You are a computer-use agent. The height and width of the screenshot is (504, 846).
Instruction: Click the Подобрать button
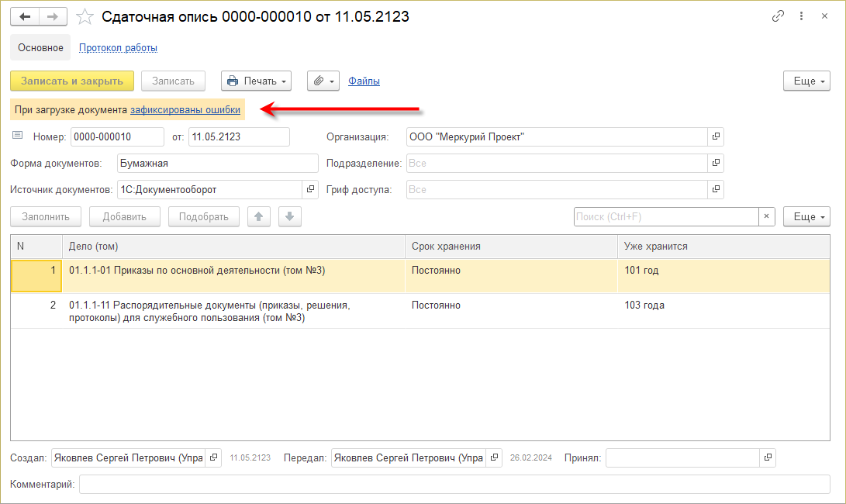point(204,216)
